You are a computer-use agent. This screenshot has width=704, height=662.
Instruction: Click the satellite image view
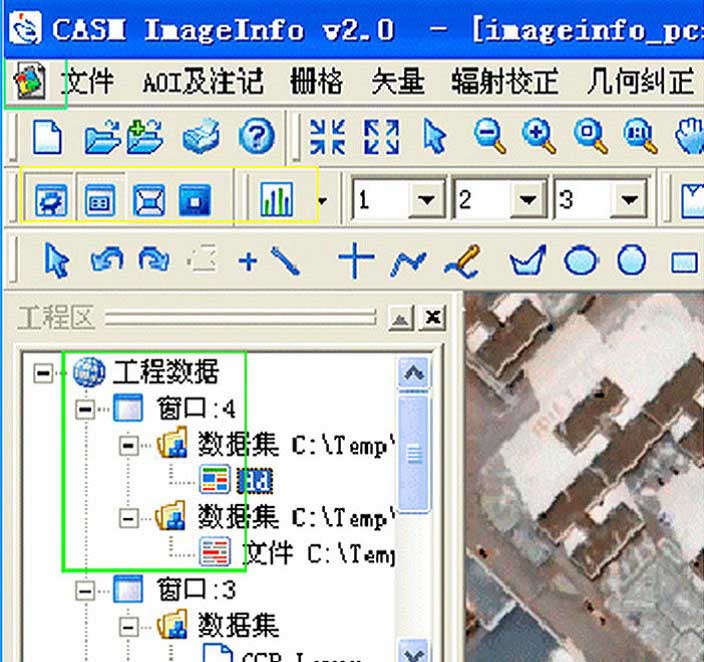click(x=584, y=477)
